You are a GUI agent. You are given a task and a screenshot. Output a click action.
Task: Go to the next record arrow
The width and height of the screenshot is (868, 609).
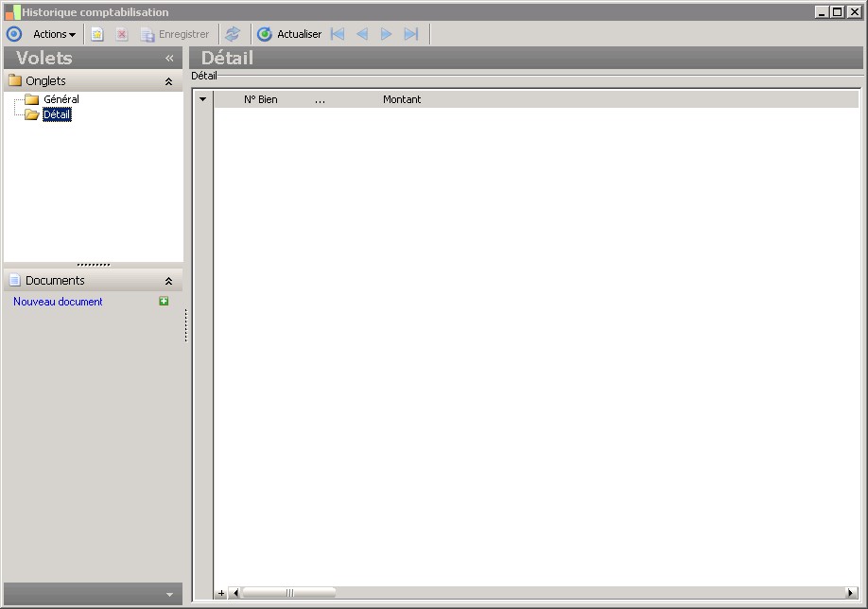(387, 34)
